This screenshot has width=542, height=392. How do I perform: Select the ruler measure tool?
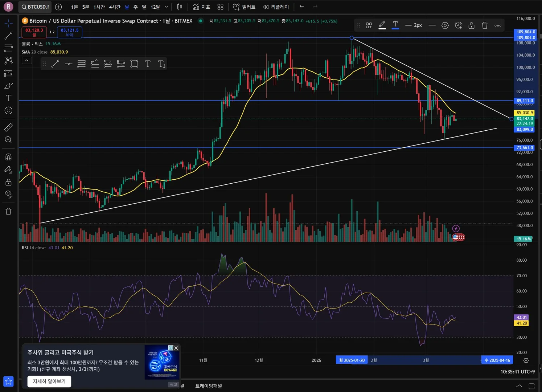(8, 127)
